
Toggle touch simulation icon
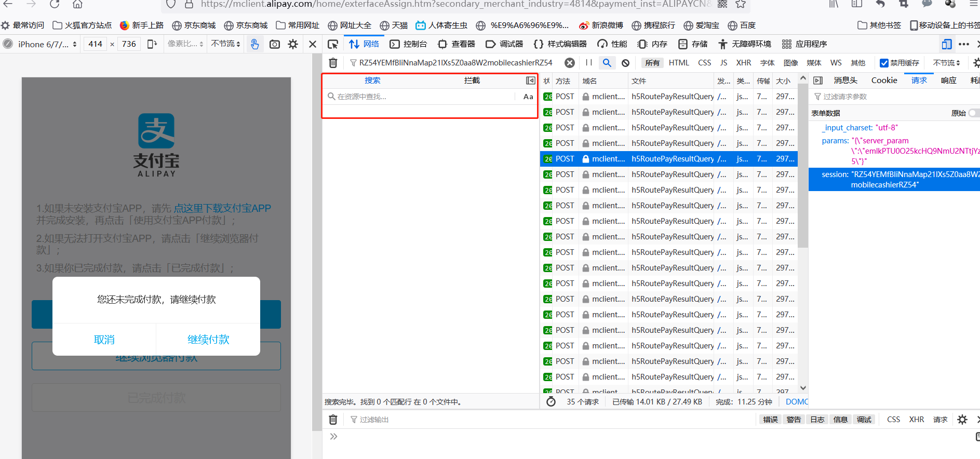254,44
